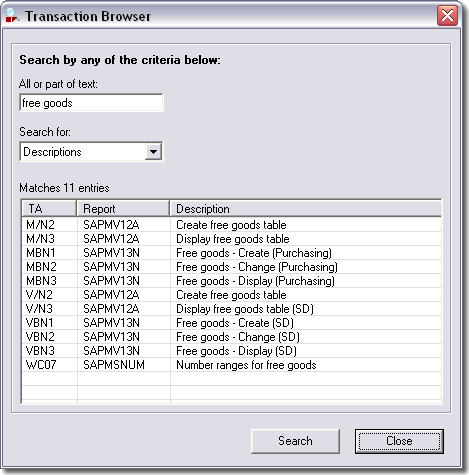
Task: Close the Transaction Browser window with X
Action: coord(447,15)
